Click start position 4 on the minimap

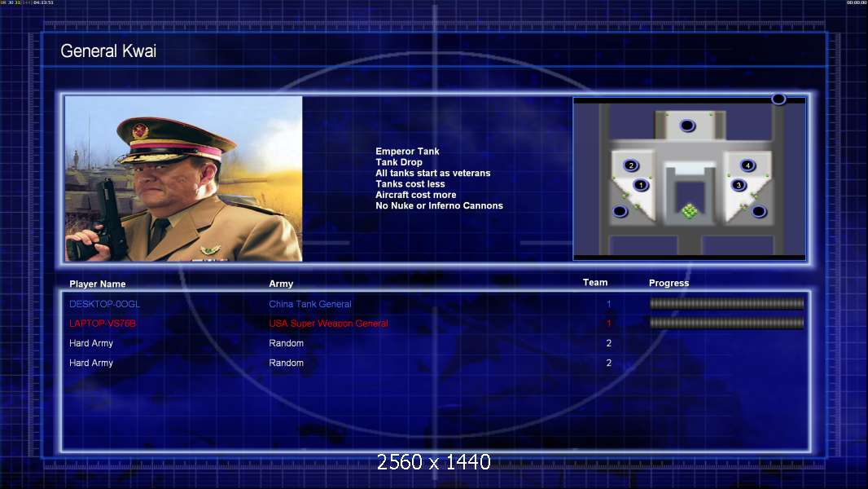747,165
